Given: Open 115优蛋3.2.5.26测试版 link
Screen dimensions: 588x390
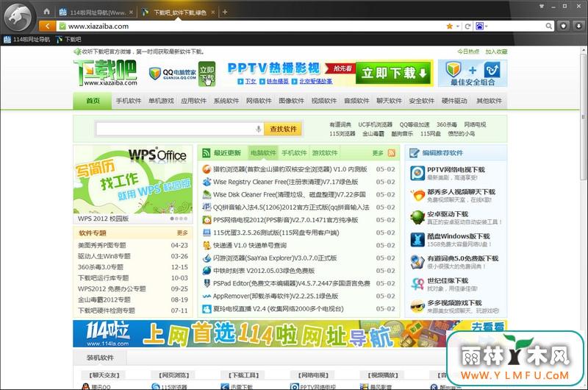Looking at the screenshot, I should [x=276, y=233].
